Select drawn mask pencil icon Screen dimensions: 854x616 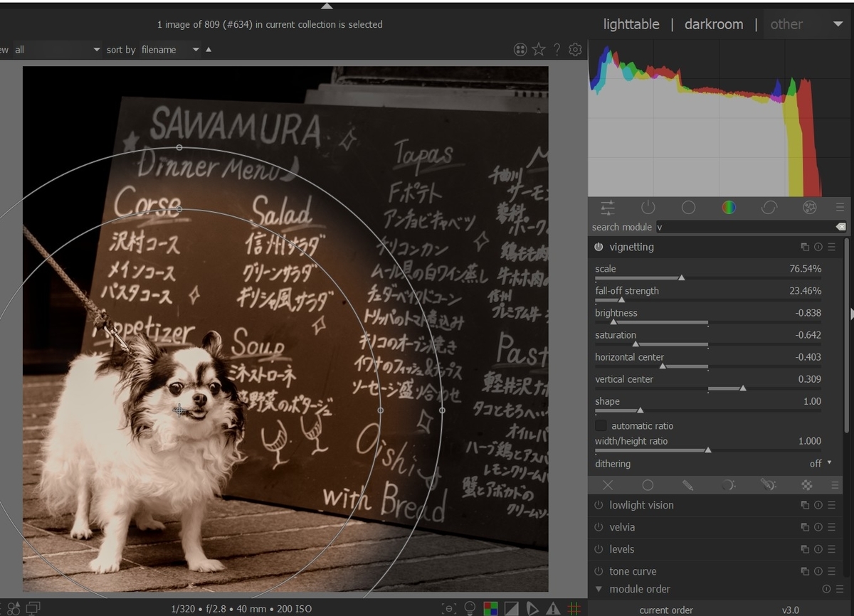(687, 485)
